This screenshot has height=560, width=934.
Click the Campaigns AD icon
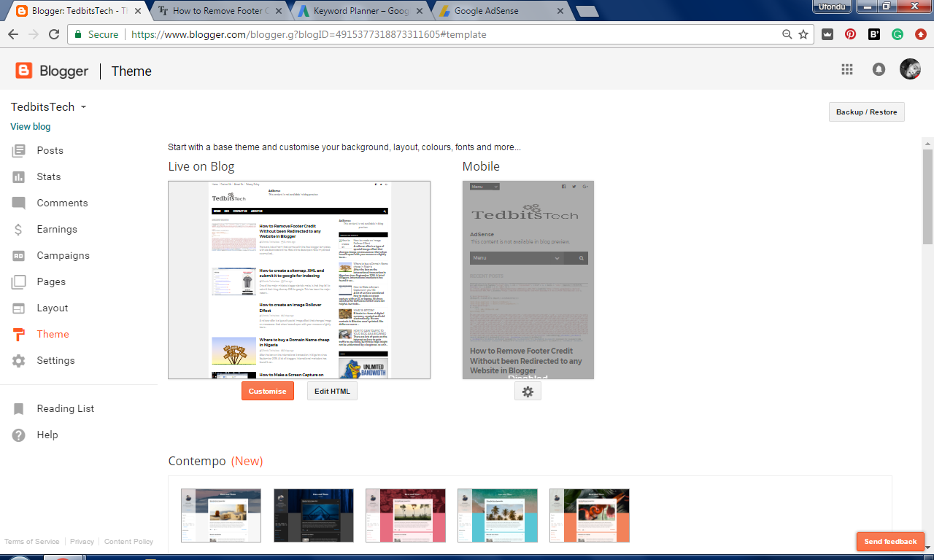tap(19, 255)
